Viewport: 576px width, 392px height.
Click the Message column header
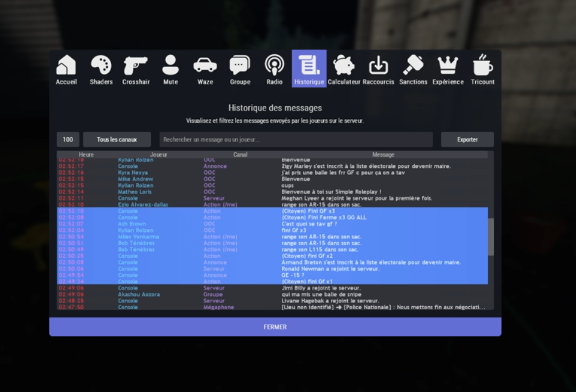point(383,155)
